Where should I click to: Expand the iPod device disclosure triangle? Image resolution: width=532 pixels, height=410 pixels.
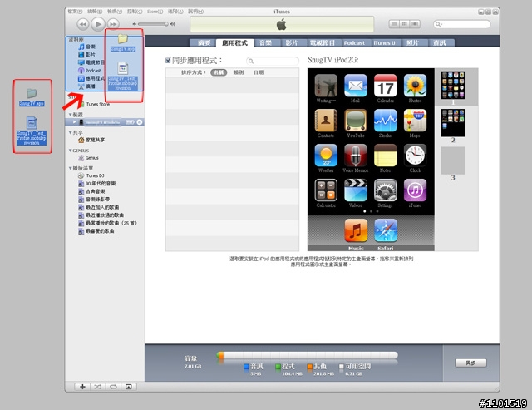click(x=75, y=122)
